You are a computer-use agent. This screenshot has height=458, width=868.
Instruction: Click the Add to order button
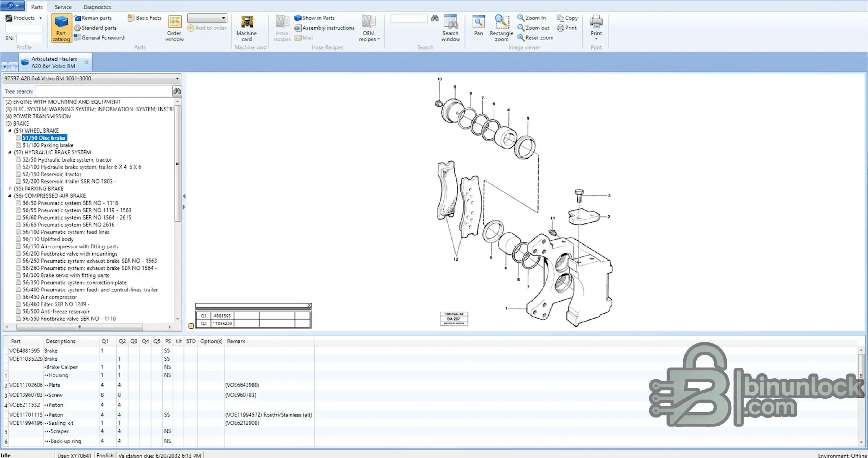207,28
